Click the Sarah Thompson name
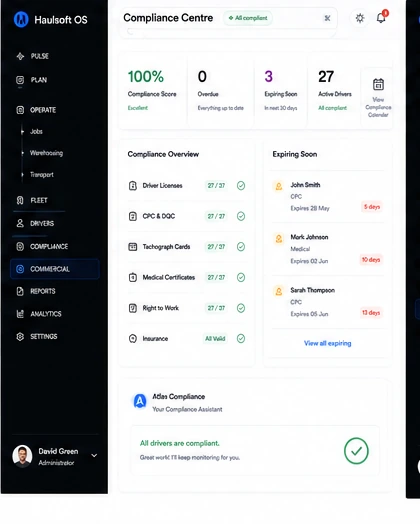The height and width of the screenshot is (524, 420). pyautogui.click(x=312, y=290)
